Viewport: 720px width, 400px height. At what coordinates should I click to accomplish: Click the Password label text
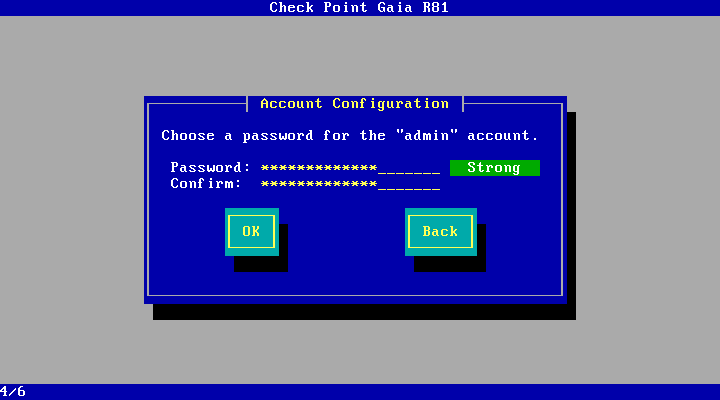210,168
